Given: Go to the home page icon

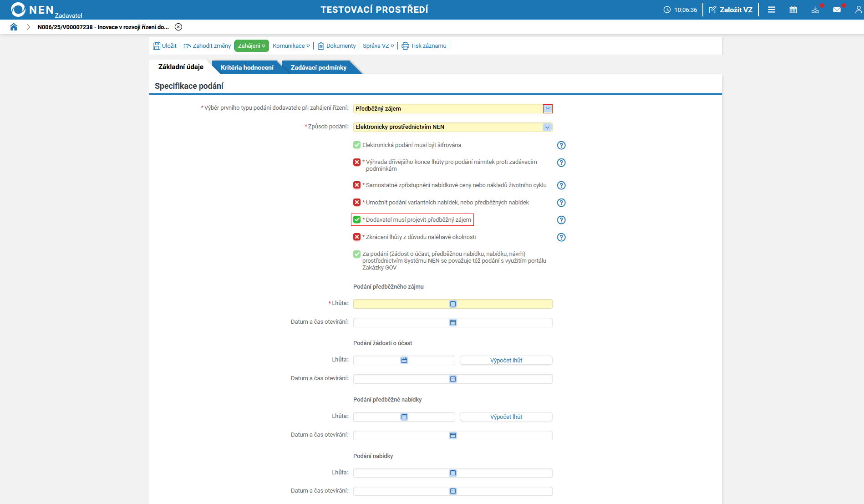Looking at the screenshot, I should [14, 27].
